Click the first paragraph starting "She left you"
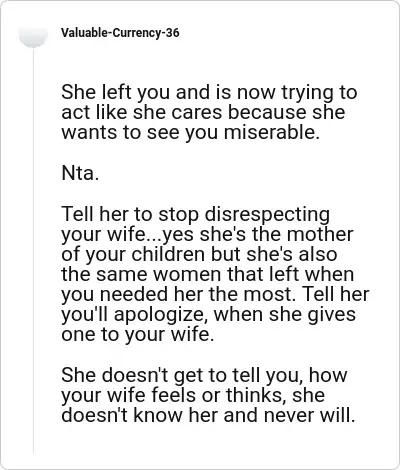 click(209, 112)
